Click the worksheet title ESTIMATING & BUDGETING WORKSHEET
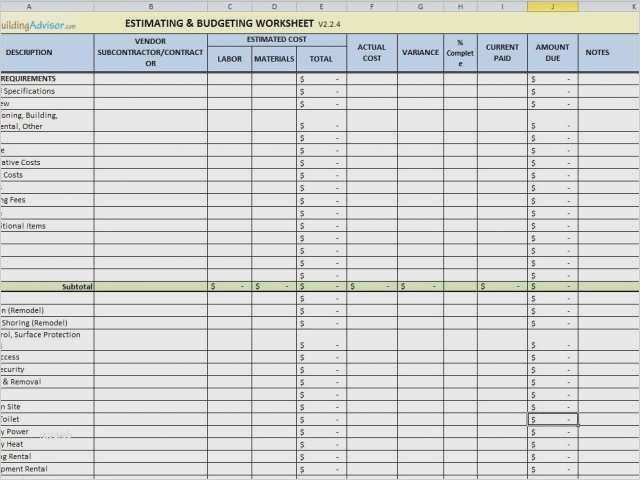The image size is (640, 480). pyautogui.click(x=219, y=24)
